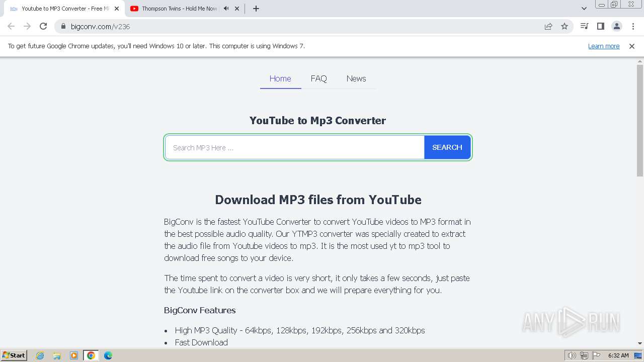Close the Youtube to MP3 Converter tab

tap(117, 9)
